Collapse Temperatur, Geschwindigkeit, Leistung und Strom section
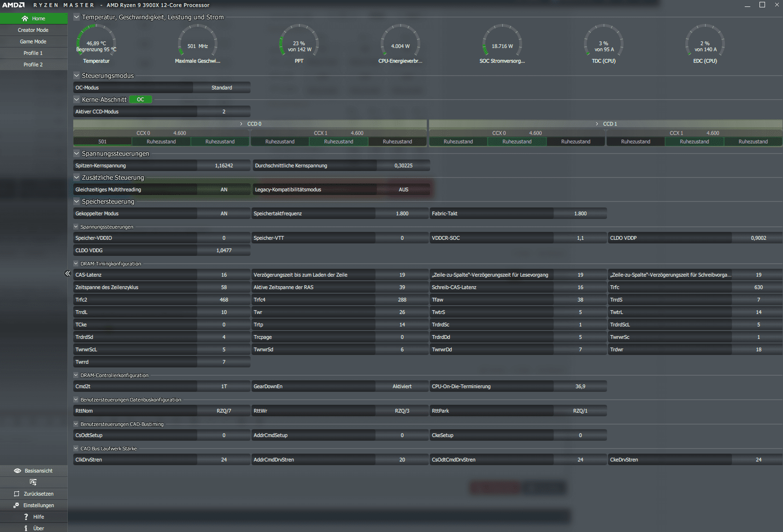Screen dimensions: 783x532 77,17
